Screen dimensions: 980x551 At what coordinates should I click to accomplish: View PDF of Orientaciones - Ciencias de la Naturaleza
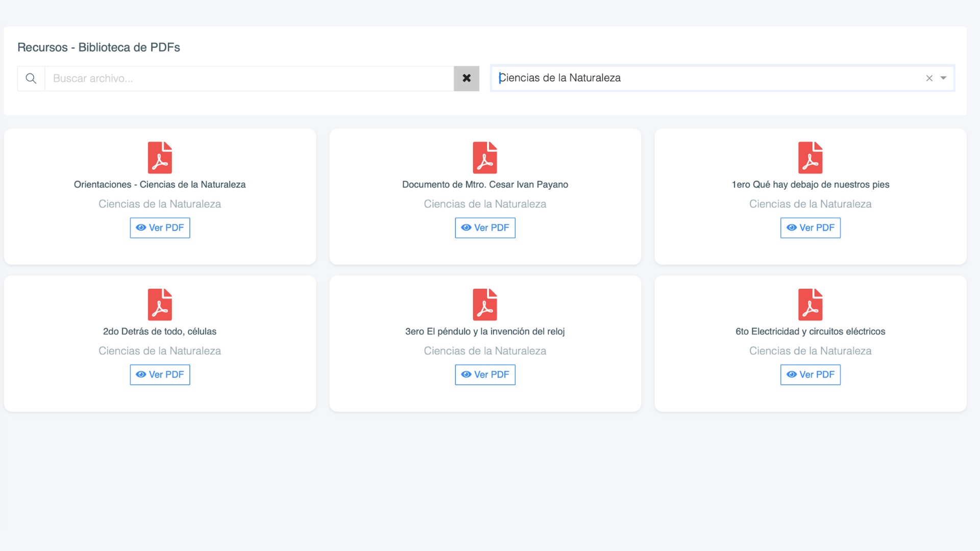point(160,228)
